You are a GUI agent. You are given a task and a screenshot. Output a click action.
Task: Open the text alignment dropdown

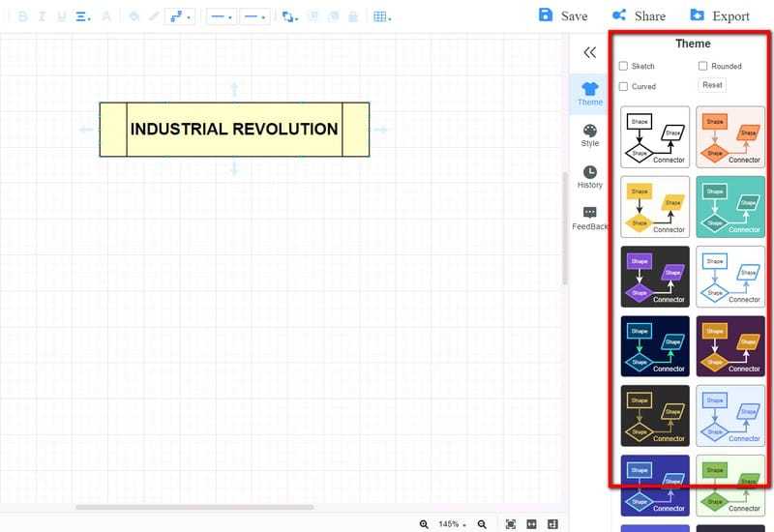coord(83,16)
